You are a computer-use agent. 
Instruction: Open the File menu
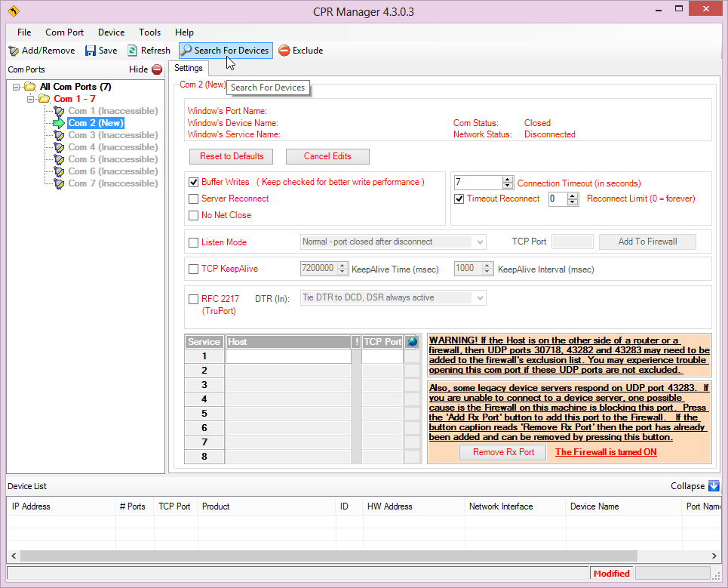coord(24,32)
